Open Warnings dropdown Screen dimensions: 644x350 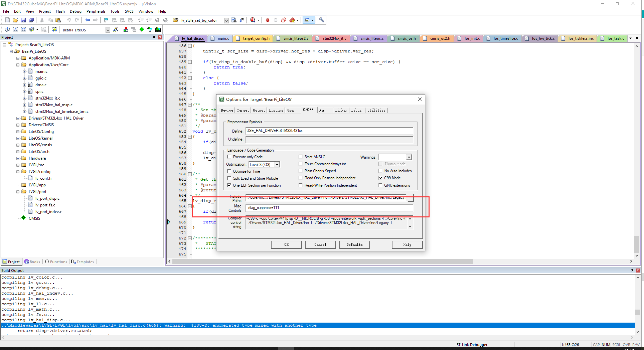(x=409, y=157)
